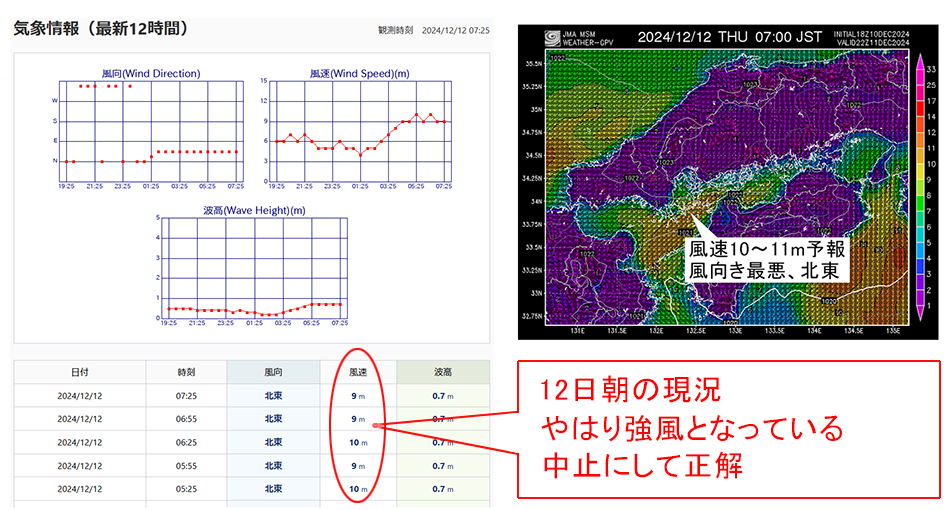Click the 気象情報（最新12時間） heading

click(x=100, y=28)
